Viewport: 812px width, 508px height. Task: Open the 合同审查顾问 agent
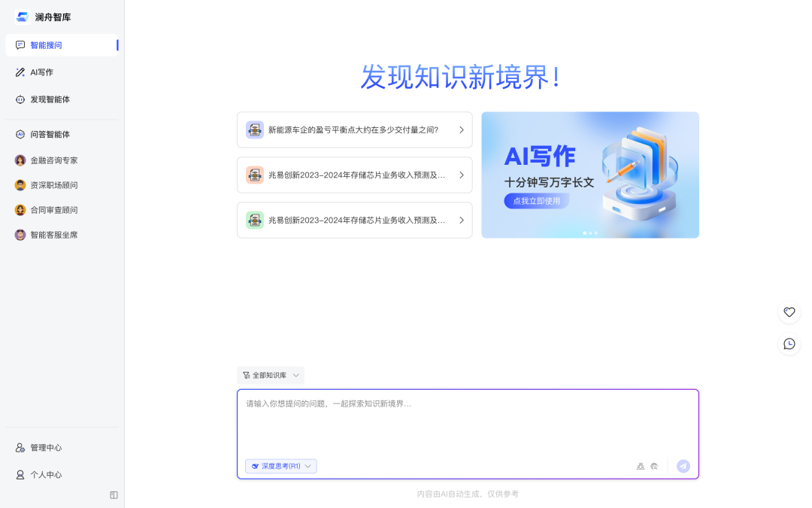pyautogui.click(x=53, y=210)
